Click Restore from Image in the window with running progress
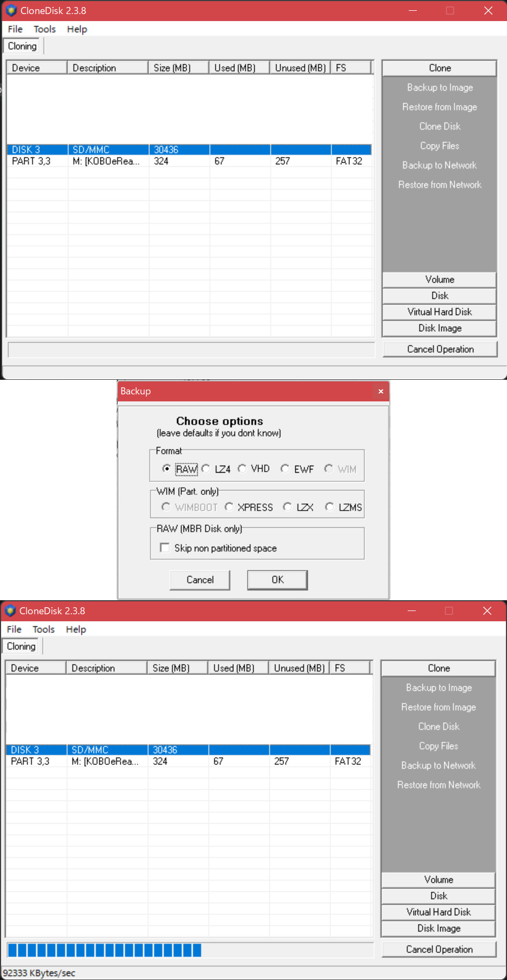This screenshot has width=507, height=980. click(438, 707)
